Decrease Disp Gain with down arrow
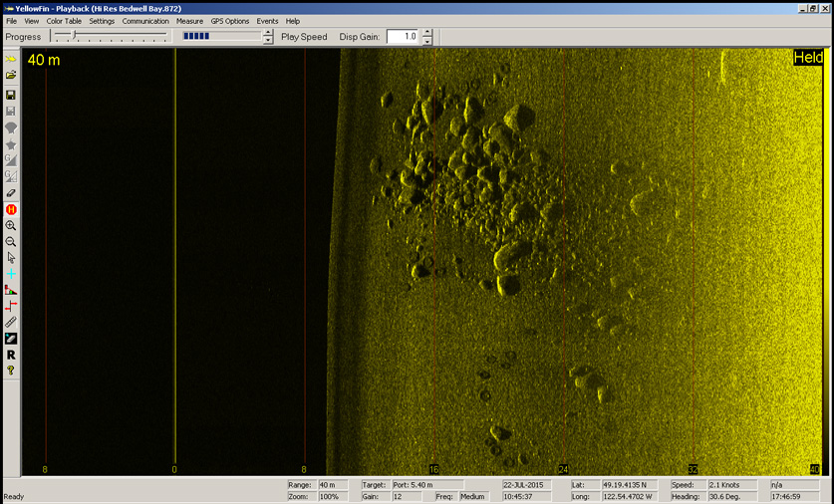 click(427, 42)
